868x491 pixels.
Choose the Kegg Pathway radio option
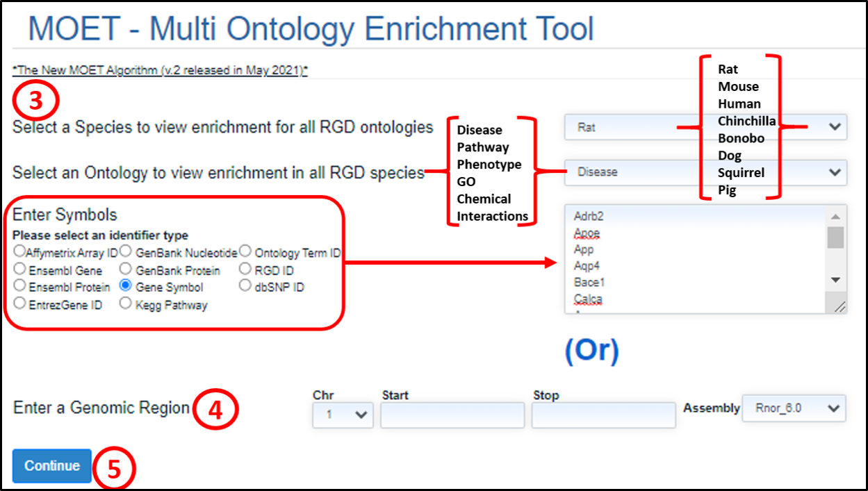tap(126, 303)
